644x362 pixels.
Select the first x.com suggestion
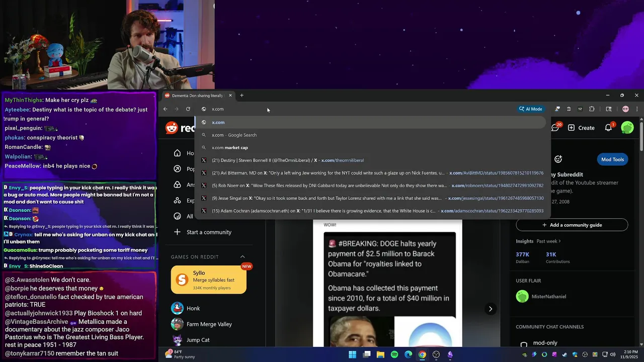(370, 122)
